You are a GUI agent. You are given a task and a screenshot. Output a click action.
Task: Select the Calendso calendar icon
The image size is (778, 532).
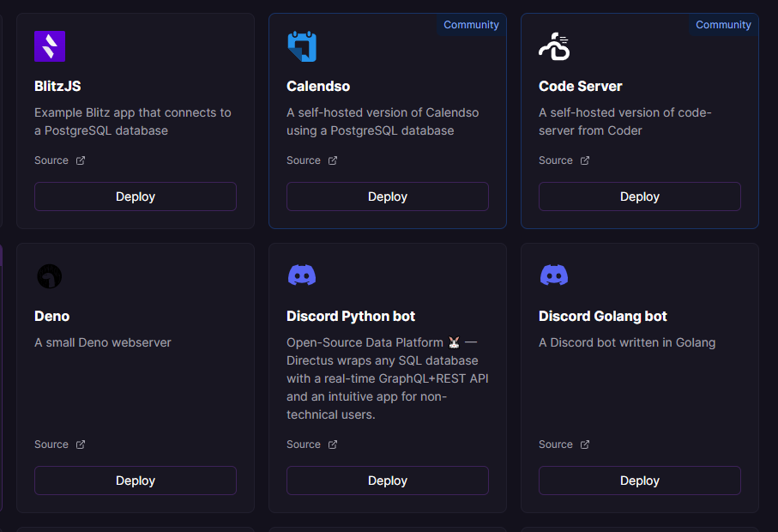302,46
